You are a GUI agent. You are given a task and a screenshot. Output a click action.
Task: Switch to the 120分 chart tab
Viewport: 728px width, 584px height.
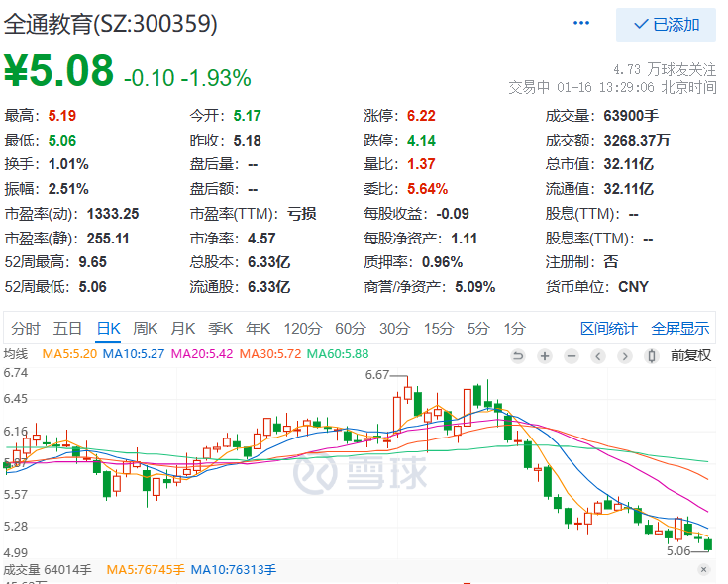click(303, 329)
